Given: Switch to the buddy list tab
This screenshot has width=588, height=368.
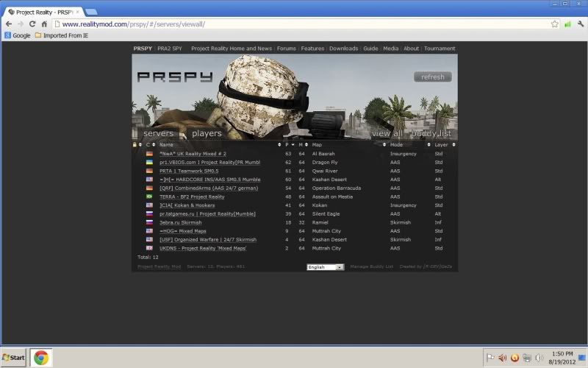Looking at the screenshot, I should point(431,134).
